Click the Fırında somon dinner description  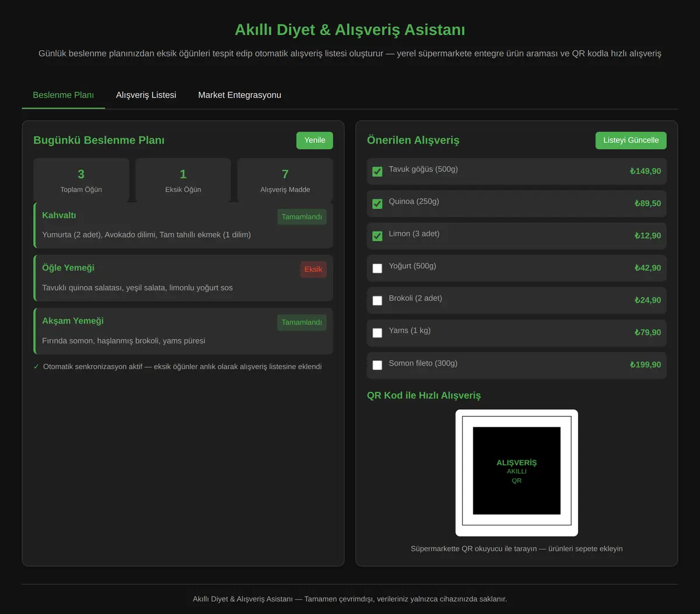[x=124, y=341]
